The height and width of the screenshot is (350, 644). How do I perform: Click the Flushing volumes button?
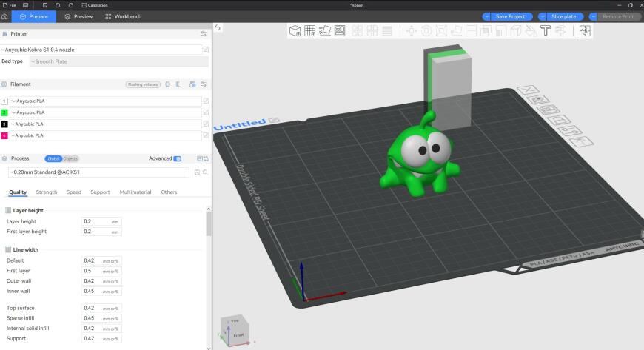(x=143, y=84)
